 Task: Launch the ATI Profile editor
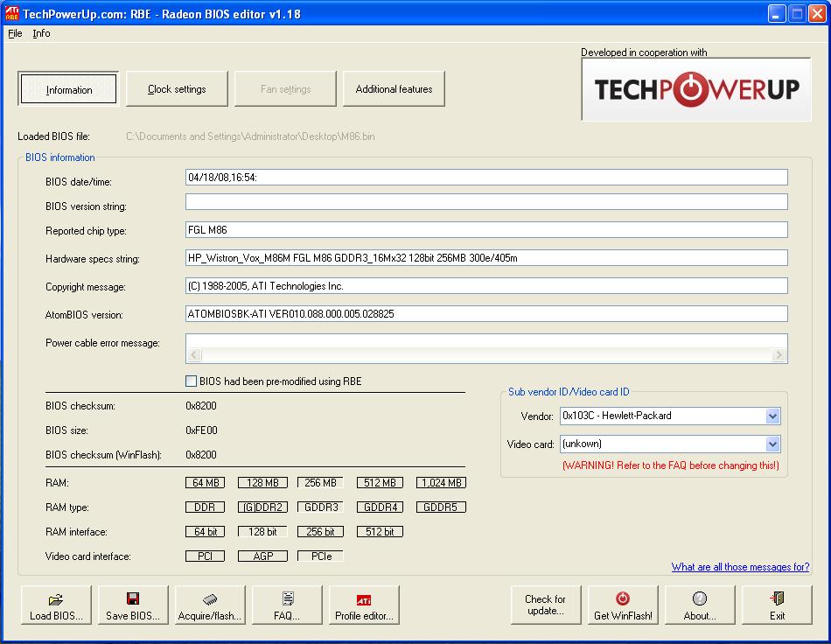(364, 605)
